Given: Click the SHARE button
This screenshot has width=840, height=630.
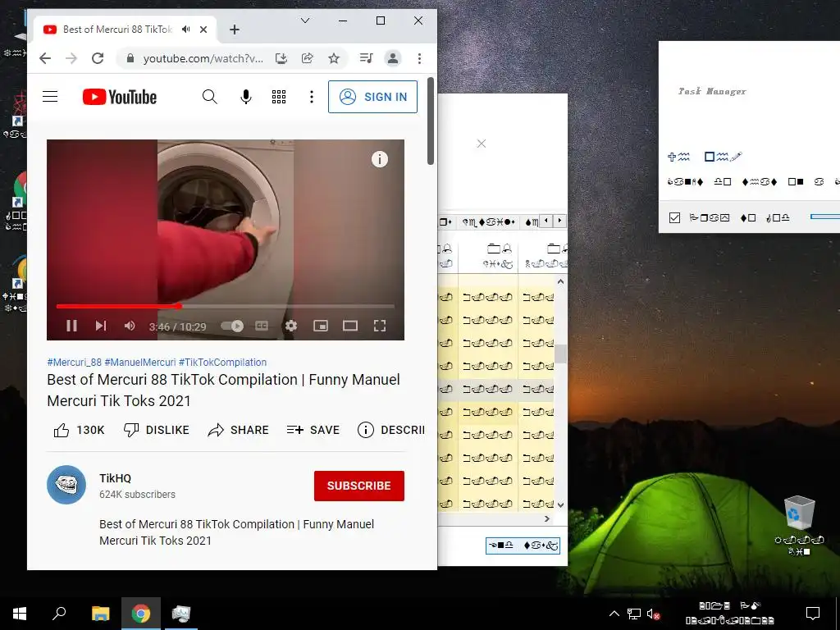Looking at the screenshot, I should tap(239, 430).
